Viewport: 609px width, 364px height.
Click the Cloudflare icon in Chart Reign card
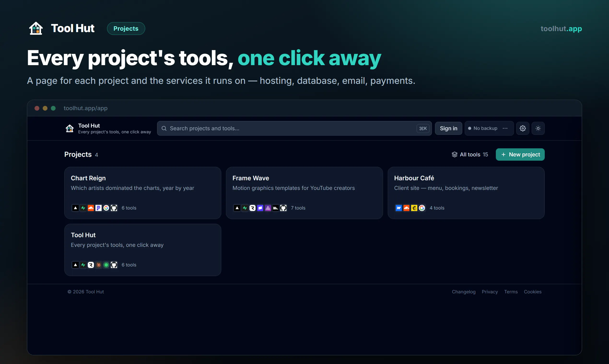[91, 208]
